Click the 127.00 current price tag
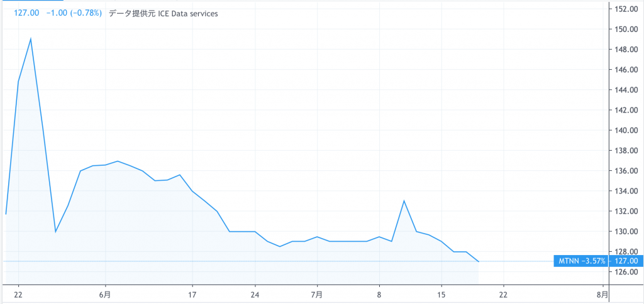The image size is (644, 304). pos(626,261)
